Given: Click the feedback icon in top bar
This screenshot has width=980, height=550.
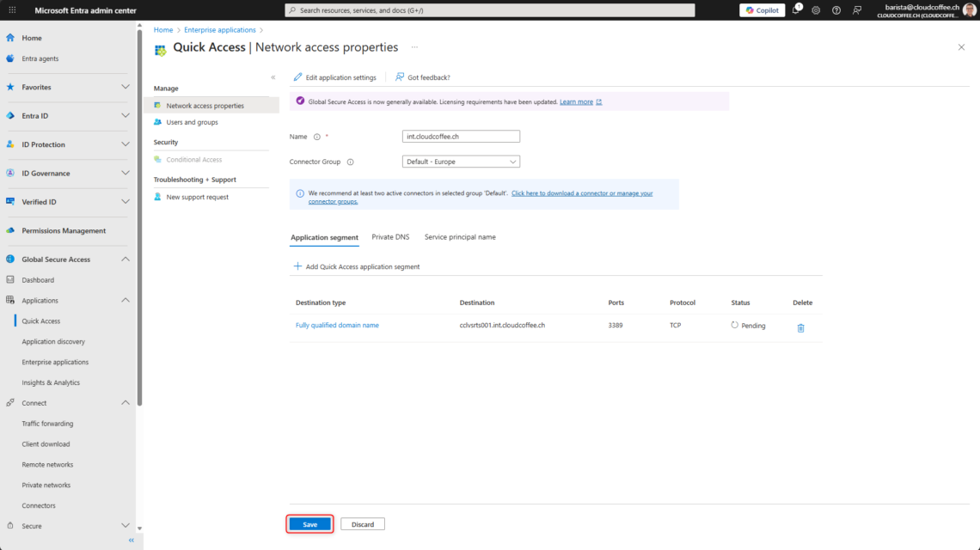Looking at the screenshot, I should (857, 10).
